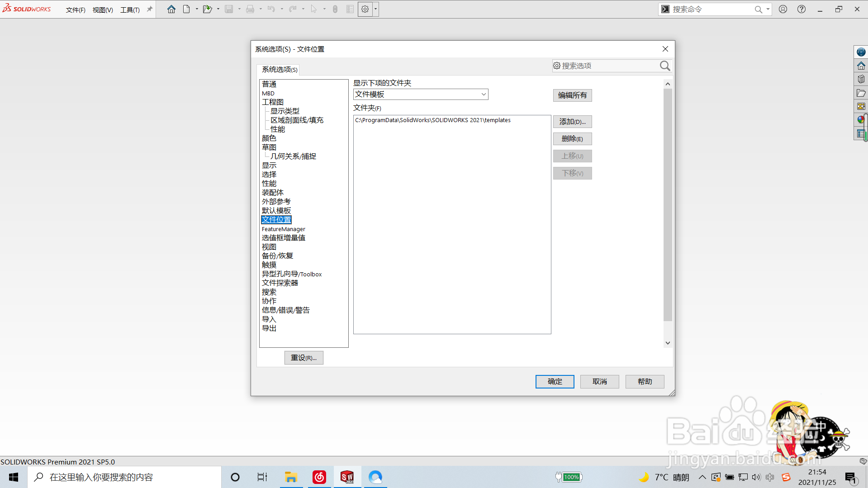Expand dropdown beside Select cursor tool

324,9
